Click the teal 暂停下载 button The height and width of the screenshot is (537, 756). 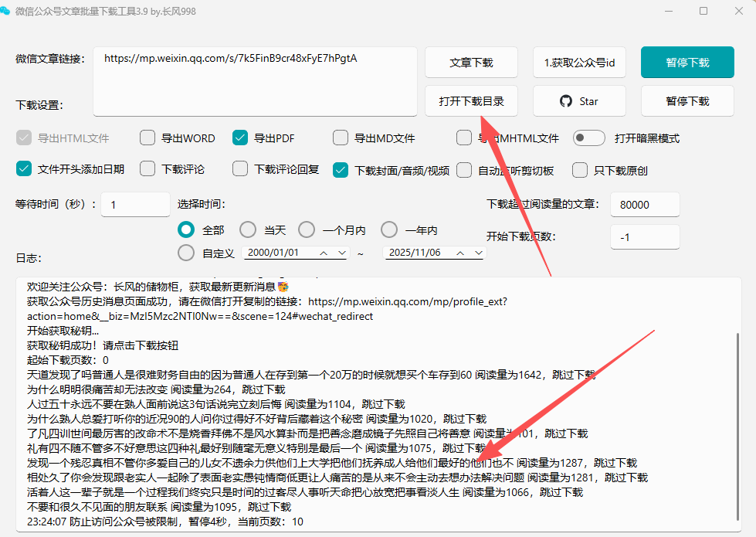click(687, 63)
